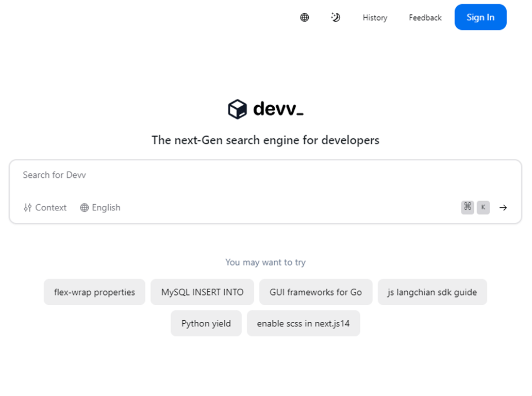
Task: Try the MySQL INSERT INTO suggestion
Action: [202, 292]
